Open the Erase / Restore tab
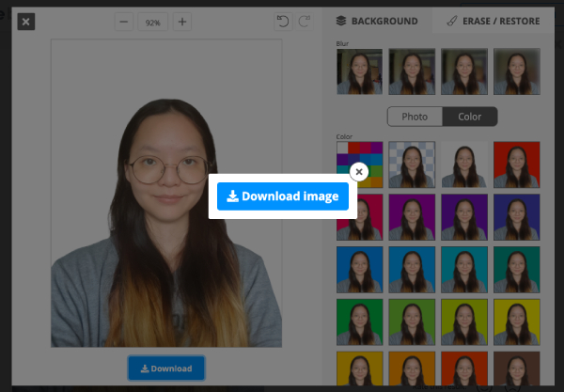Viewport: 564px width, 392px height. (x=493, y=21)
